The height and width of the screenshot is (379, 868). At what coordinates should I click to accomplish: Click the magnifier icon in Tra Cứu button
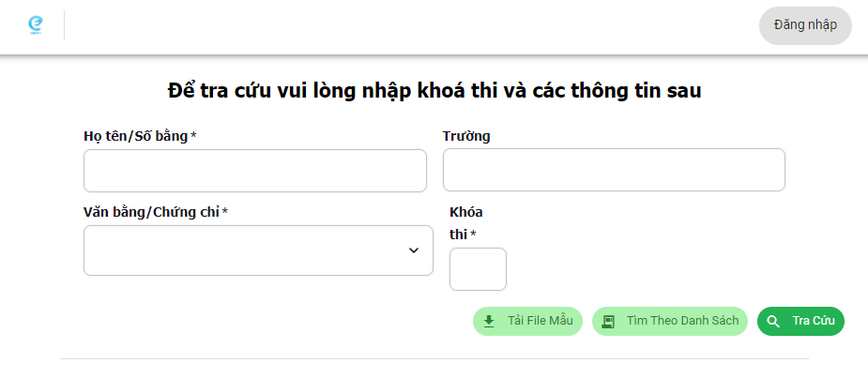click(x=773, y=321)
